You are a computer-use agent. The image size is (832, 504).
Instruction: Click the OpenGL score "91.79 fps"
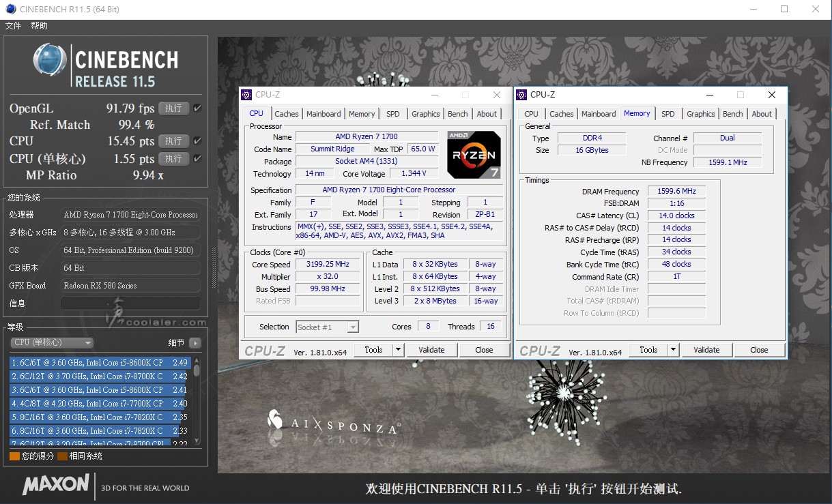(130, 108)
